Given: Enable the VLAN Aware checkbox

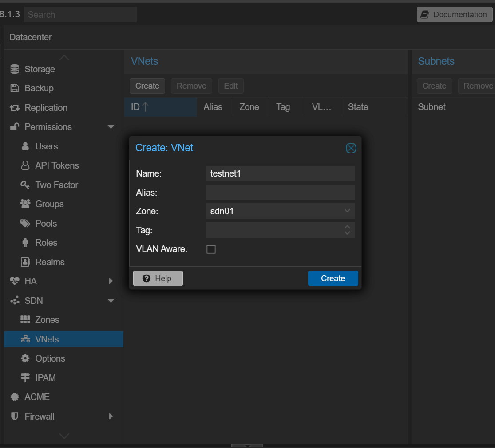Looking at the screenshot, I should (x=211, y=249).
